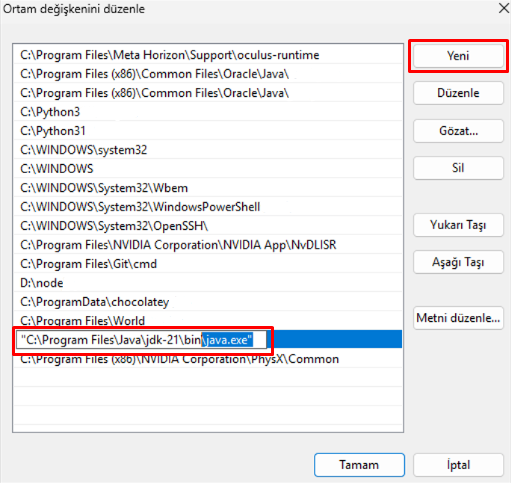Cancel with the İptal button

(458, 465)
